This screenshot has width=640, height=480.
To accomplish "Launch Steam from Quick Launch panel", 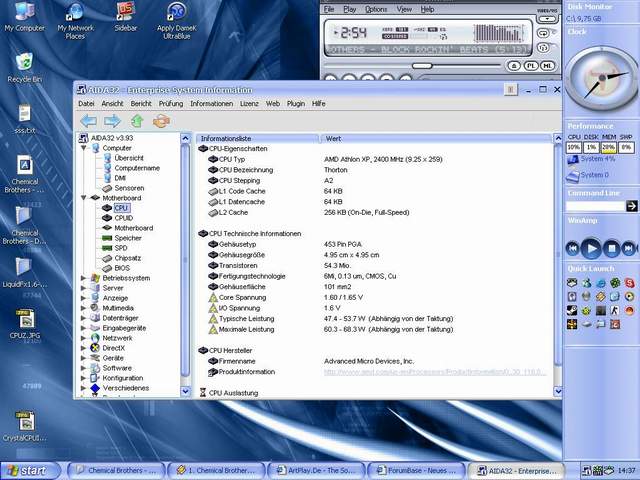I will (572, 311).
